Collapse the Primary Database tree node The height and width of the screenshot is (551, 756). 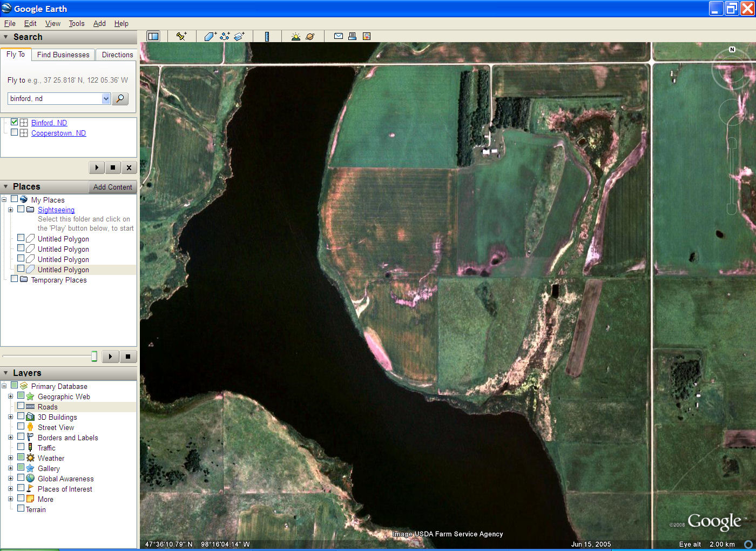(x=4, y=386)
